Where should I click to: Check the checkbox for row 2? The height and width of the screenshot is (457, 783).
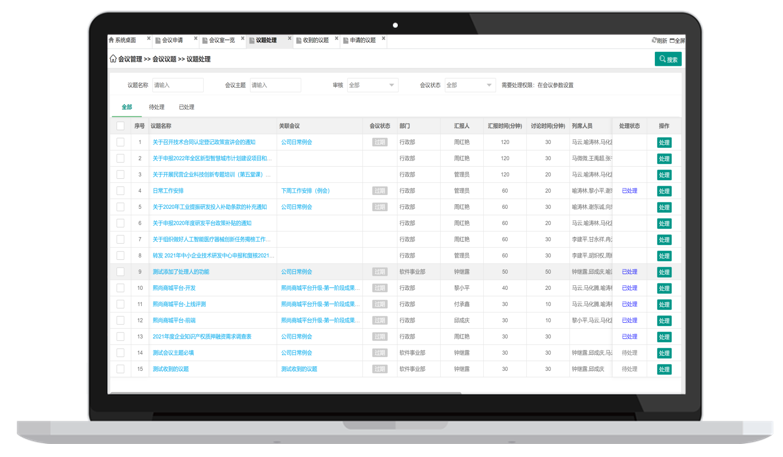tap(120, 158)
